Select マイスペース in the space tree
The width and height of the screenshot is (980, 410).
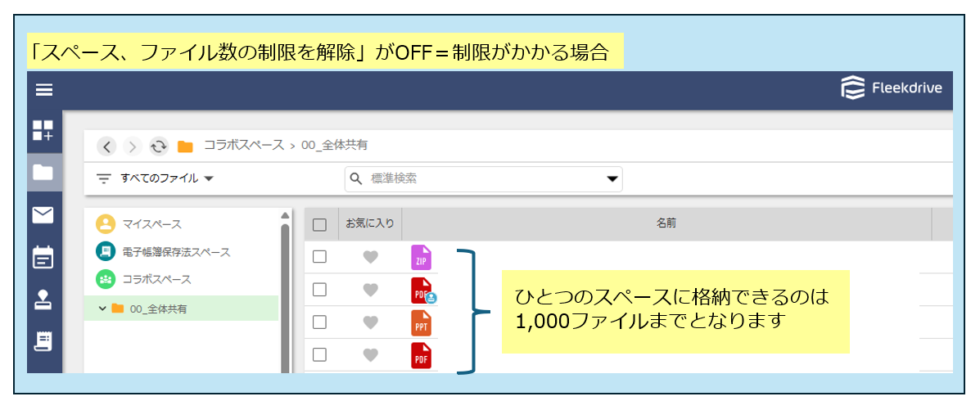coord(152,224)
